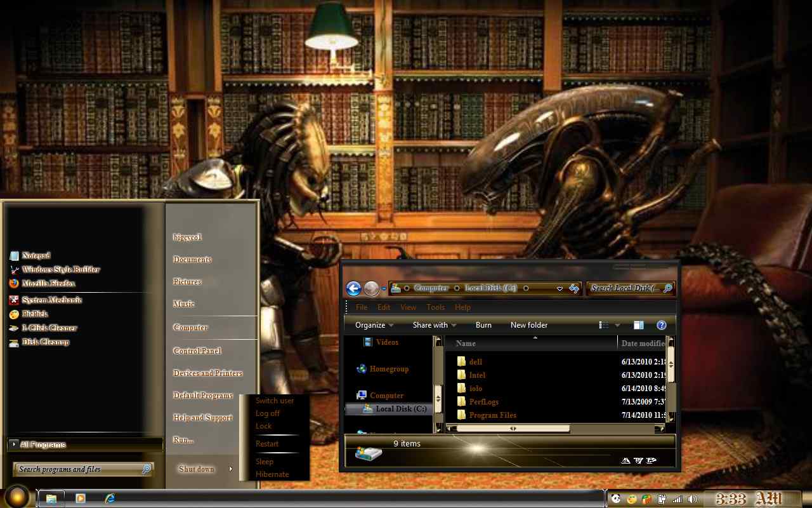Choose Restart
The height and width of the screenshot is (508, 812).
[x=267, y=444]
